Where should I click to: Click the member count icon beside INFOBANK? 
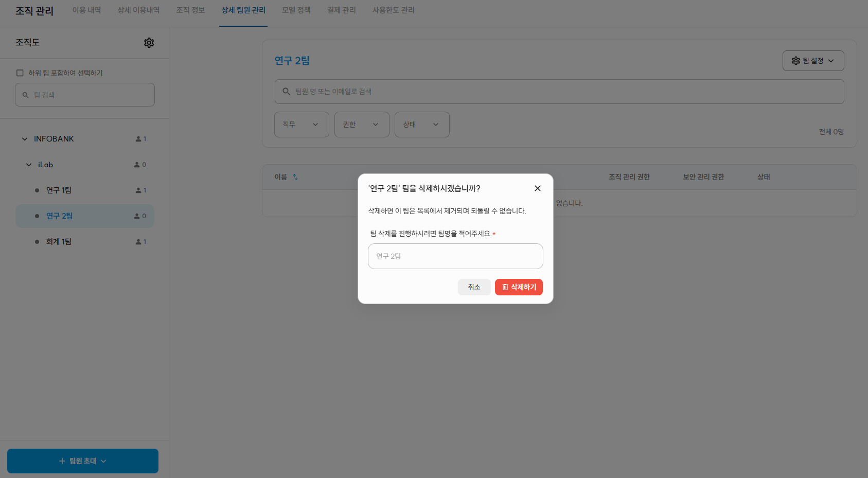pyautogui.click(x=138, y=139)
